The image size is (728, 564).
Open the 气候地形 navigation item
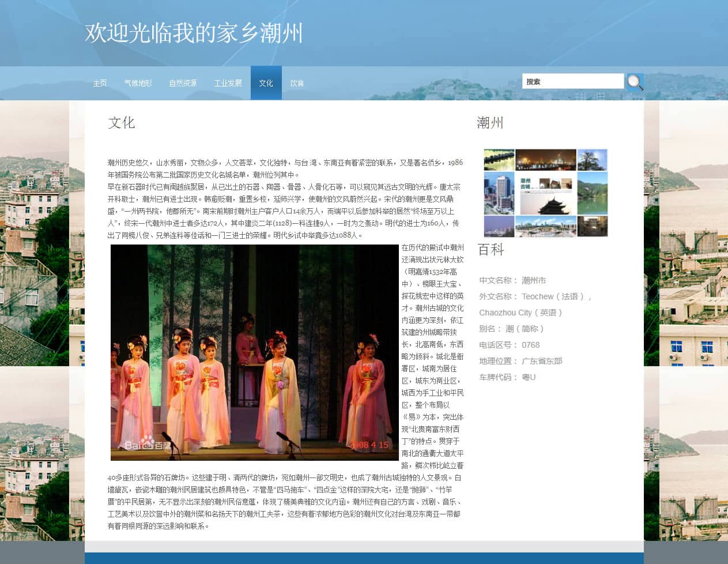click(x=138, y=83)
